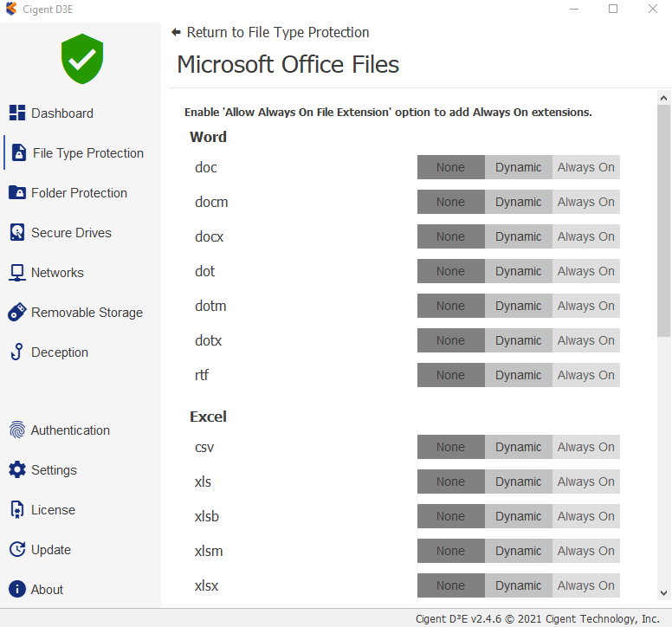Open the Dashboard page
672x627 pixels.
click(62, 113)
